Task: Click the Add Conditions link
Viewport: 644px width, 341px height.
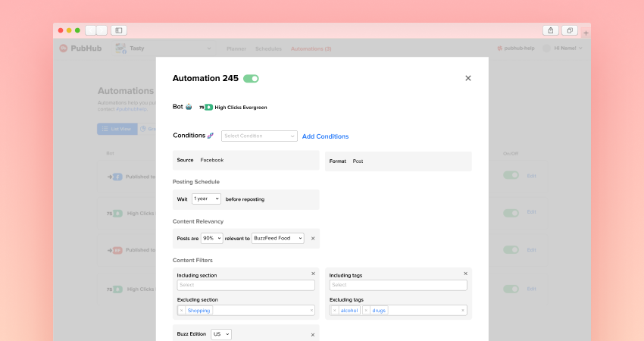Action: (x=325, y=136)
